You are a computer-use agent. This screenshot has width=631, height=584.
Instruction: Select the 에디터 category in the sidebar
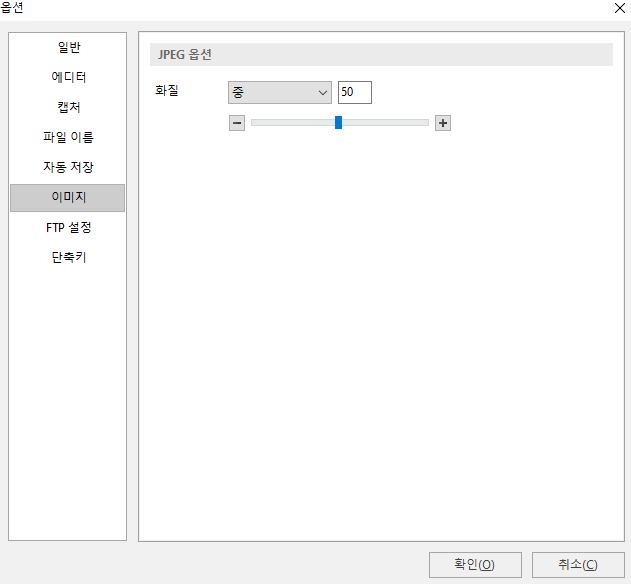pyautogui.click(x=68, y=77)
